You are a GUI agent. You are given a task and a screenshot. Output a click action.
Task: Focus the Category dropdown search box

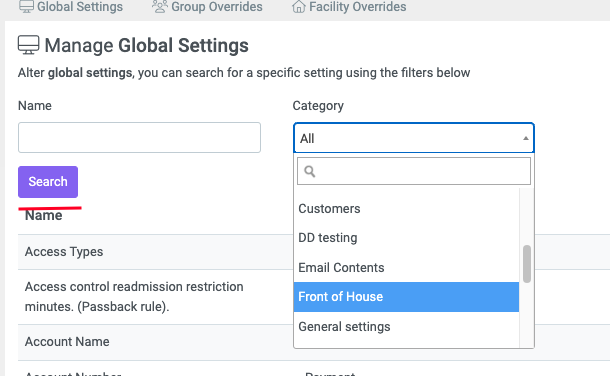click(x=414, y=171)
